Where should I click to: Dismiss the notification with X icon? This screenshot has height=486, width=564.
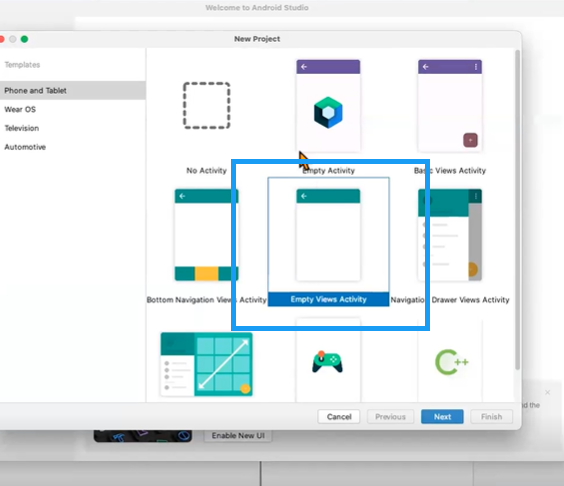coord(547,392)
